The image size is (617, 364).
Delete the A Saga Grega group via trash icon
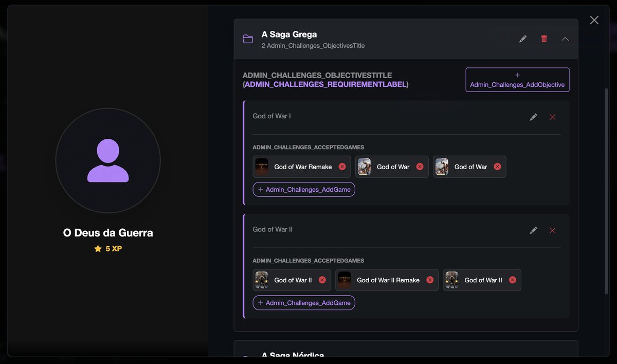click(x=544, y=39)
